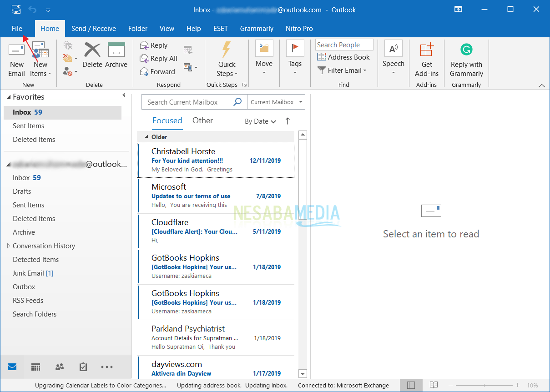550x392 pixels.
Task: Switch to Calendar using bottom navigation icon
Action: pos(35,367)
